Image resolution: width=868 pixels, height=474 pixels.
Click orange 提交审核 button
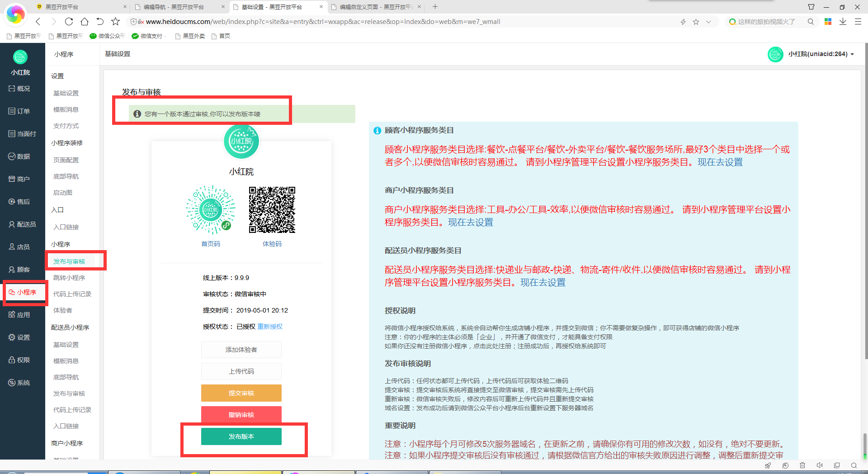[x=241, y=393]
